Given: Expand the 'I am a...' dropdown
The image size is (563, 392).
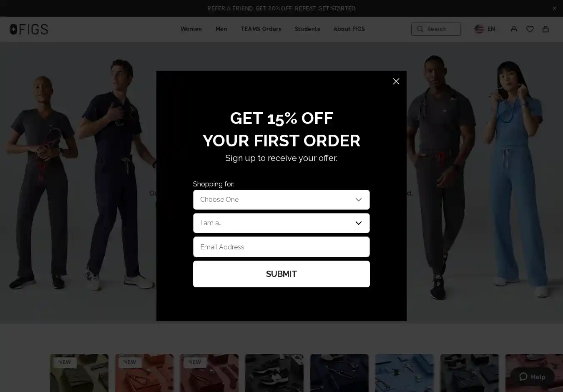Looking at the screenshot, I should 281,223.
